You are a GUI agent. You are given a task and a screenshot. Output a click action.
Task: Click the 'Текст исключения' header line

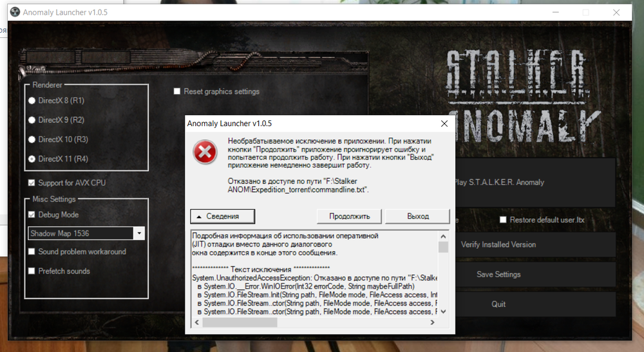[261, 270]
